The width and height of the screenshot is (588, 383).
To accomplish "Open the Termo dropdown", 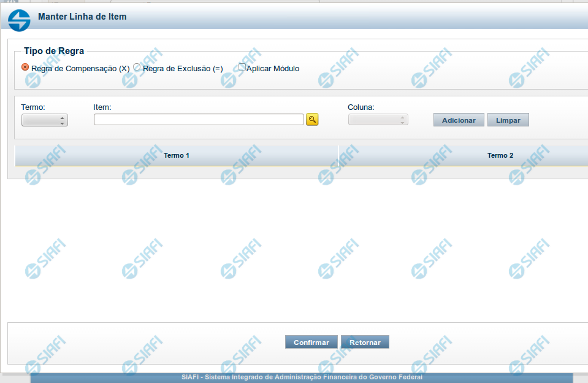I will tap(45, 120).
